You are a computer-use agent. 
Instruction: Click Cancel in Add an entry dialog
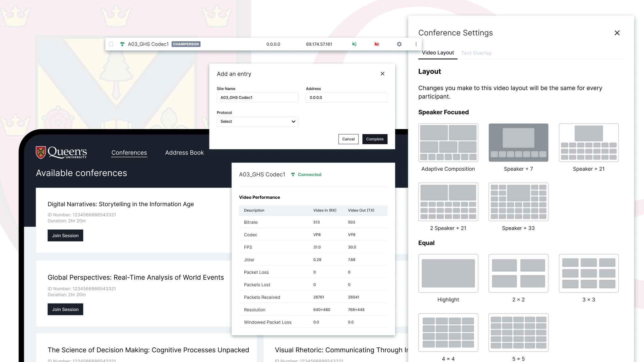348,139
